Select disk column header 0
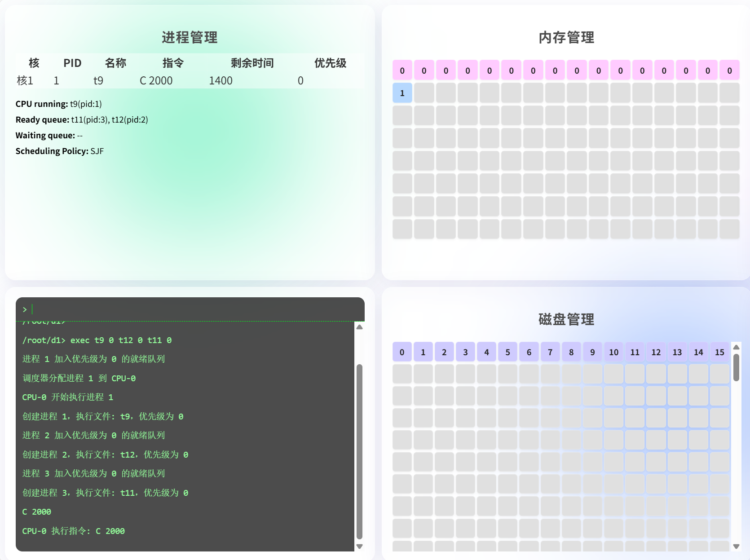750x560 pixels. pyautogui.click(x=402, y=352)
